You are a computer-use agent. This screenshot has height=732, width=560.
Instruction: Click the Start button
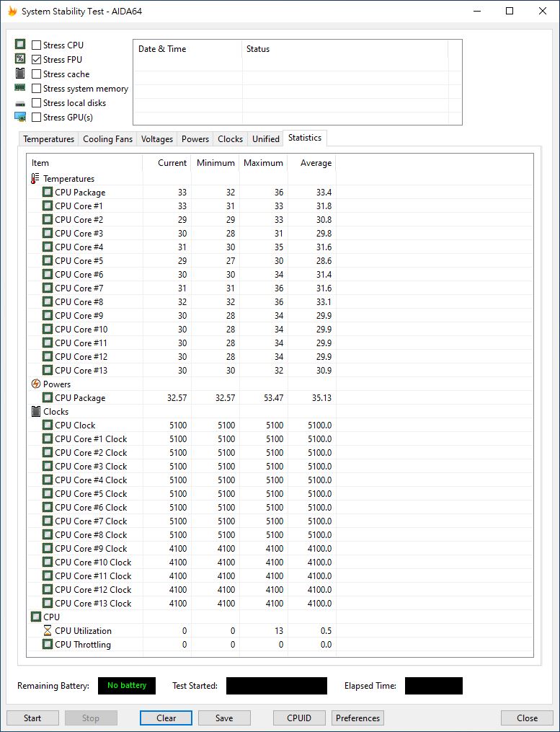[x=32, y=718]
